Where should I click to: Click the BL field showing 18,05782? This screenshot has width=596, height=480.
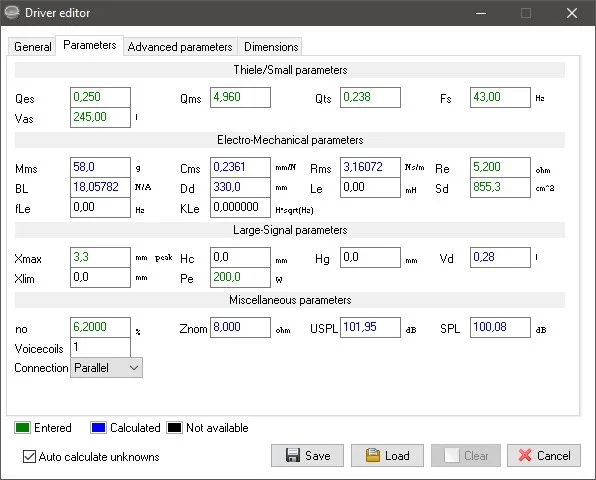100,187
